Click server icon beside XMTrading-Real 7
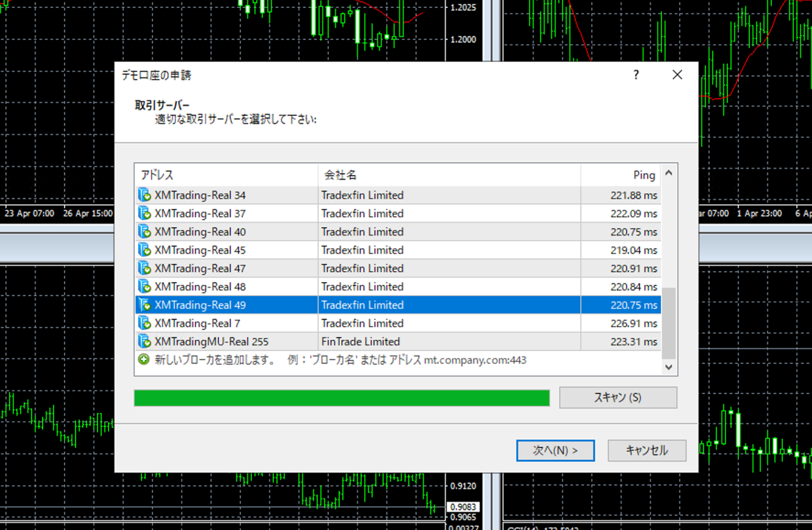The width and height of the screenshot is (812, 530). click(x=144, y=323)
